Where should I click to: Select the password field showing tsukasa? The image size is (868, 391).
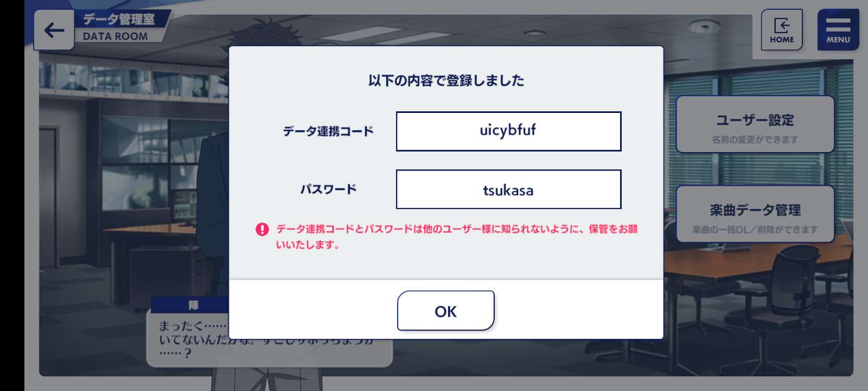pos(508,189)
